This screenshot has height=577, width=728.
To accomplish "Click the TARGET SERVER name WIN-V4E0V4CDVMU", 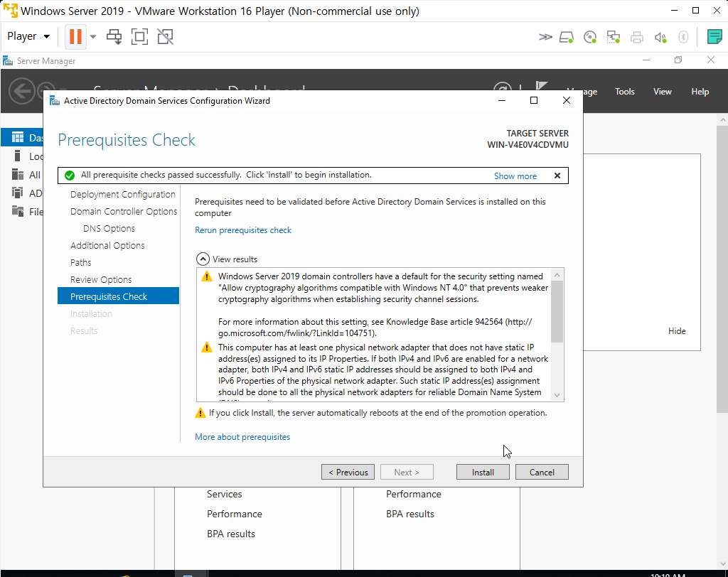I will click(x=528, y=145).
